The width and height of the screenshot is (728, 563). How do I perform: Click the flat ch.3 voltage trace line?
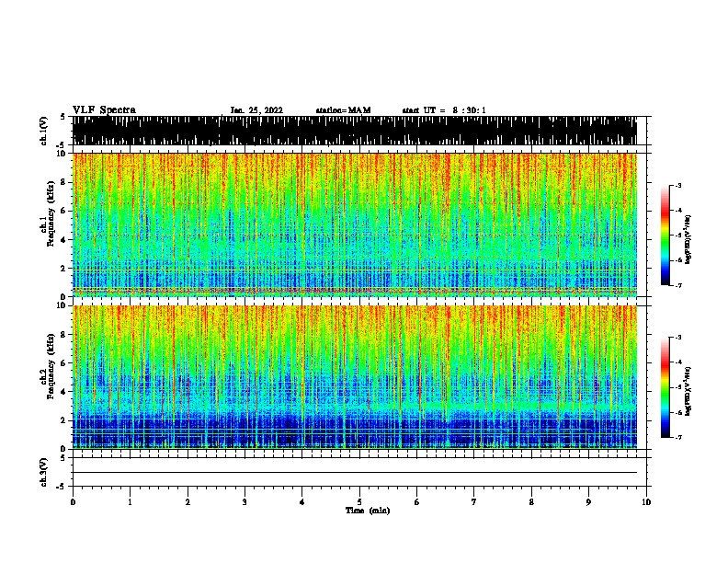point(355,473)
